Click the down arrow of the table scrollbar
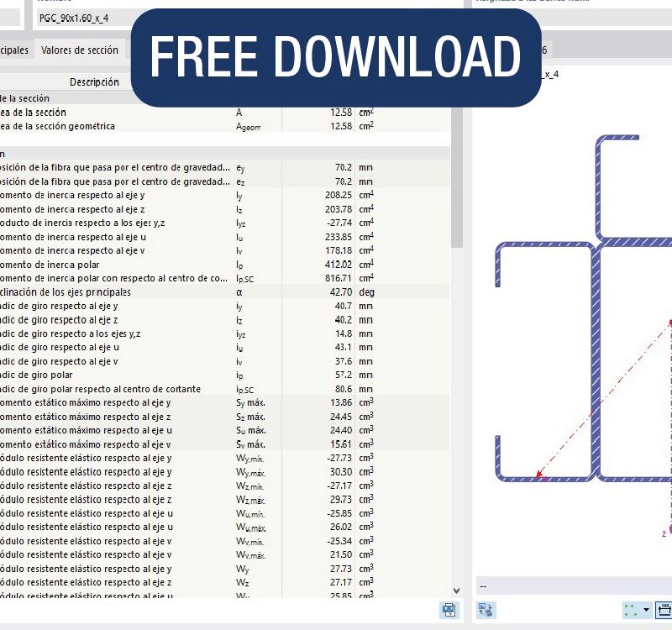672x630 pixels. coord(456,591)
